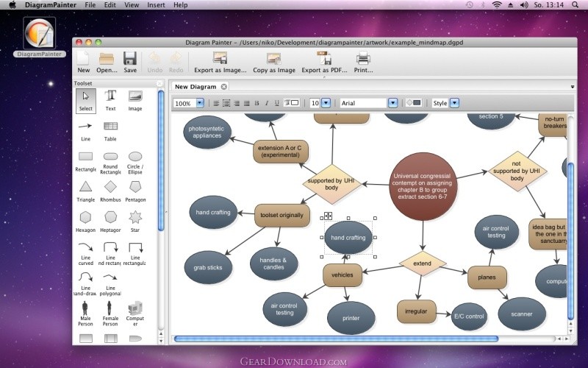The image size is (588, 368).
Task: Choose the Star shape tool
Action: click(135, 222)
